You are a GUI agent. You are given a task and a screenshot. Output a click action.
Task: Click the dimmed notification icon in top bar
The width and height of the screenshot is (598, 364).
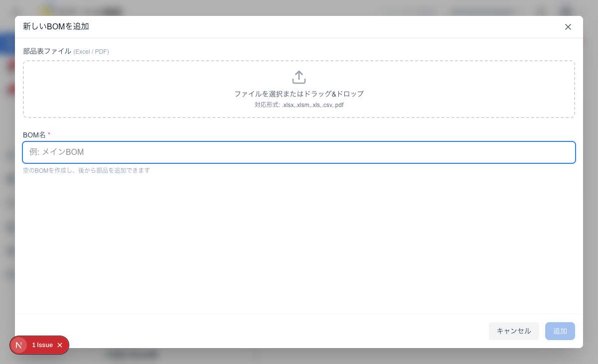click(x=541, y=10)
